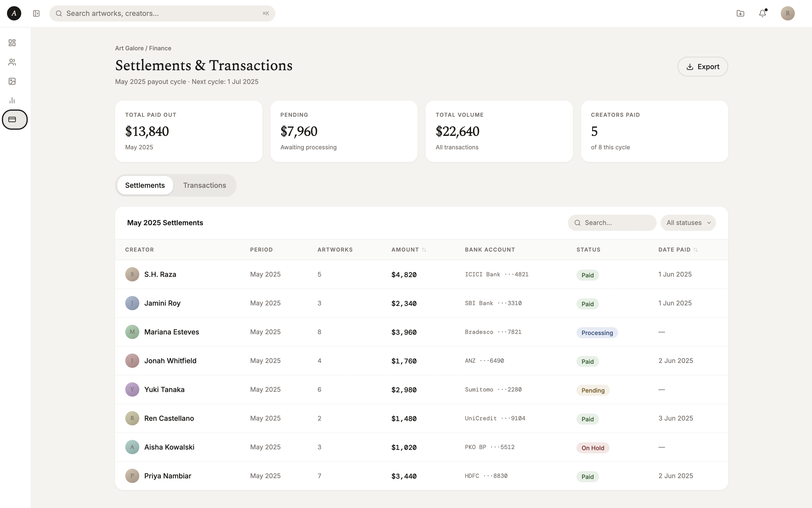Screen dimensions: 812x508
Task: Switch to the Settlements tab
Action: (145, 185)
